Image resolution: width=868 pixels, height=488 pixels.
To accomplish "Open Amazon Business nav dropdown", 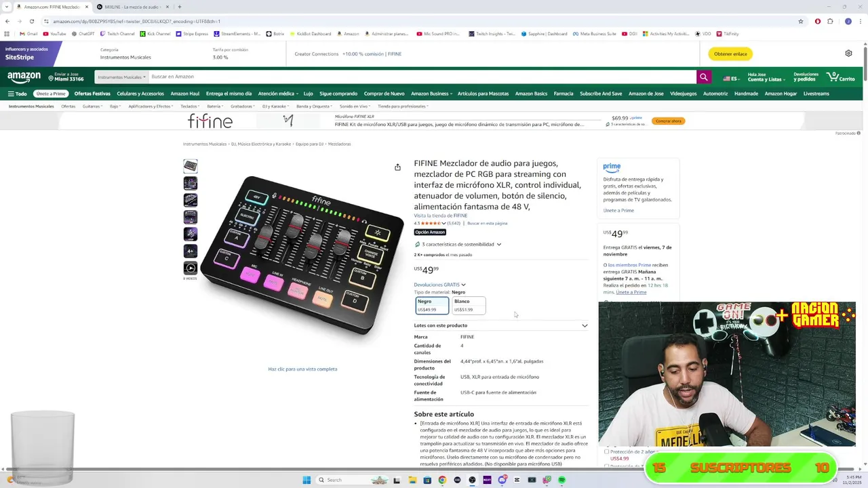I will (x=432, y=94).
